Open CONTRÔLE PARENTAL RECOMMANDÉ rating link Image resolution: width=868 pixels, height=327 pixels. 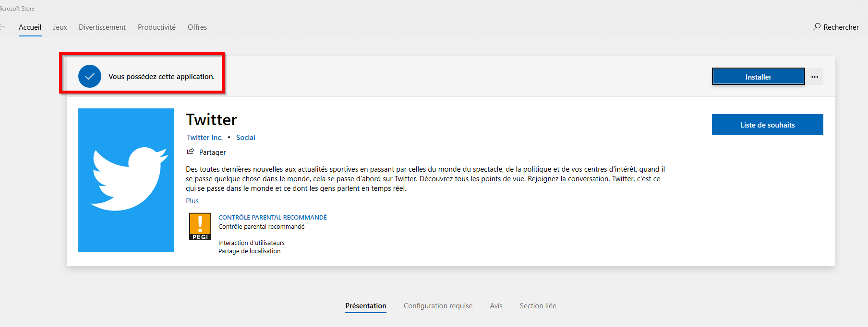[x=272, y=217]
